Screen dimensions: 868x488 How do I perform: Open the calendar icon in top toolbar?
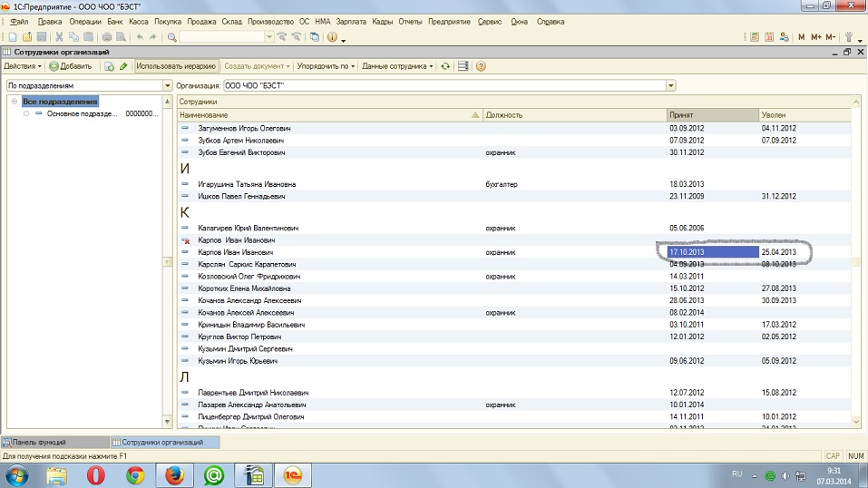coord(769,37)
